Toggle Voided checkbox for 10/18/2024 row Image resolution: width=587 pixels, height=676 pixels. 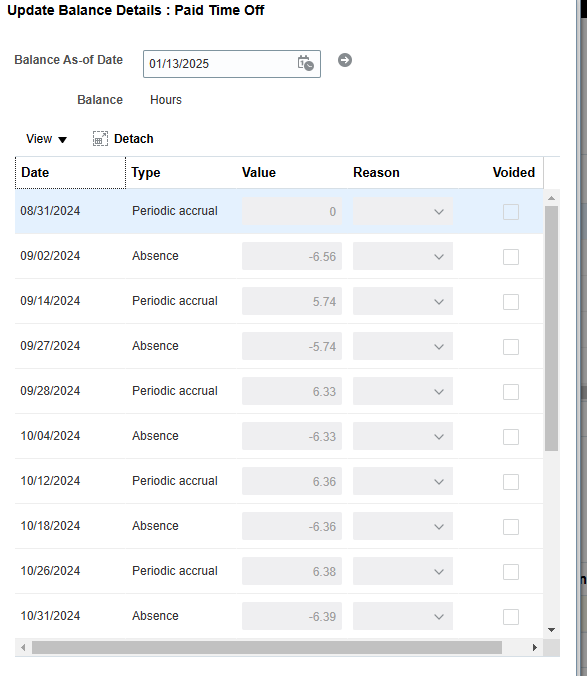pyautogui.click(x=511, y=527)
